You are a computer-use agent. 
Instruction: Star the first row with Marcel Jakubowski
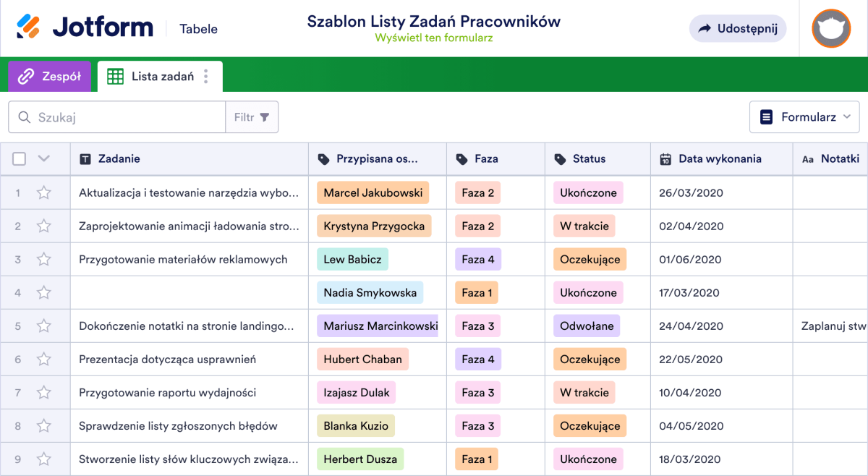click(43, 192)
